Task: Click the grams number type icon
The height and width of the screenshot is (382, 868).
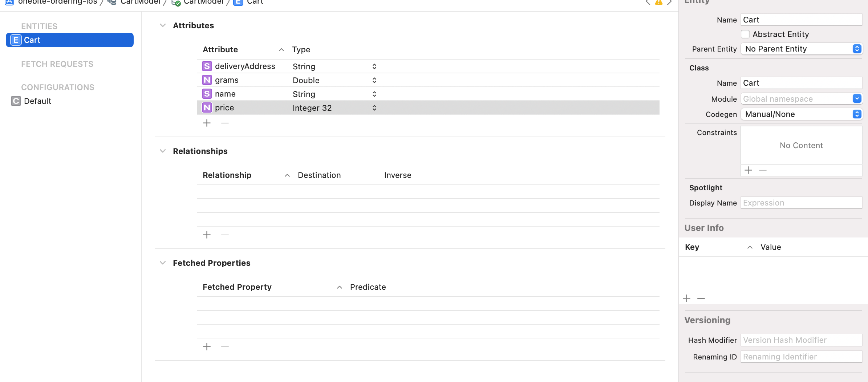Action: coord(207,80)
